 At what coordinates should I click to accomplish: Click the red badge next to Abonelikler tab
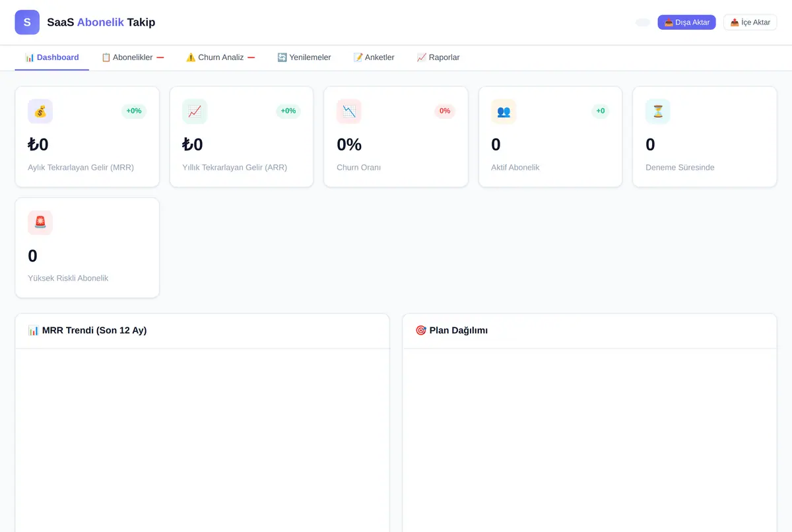coord(160,57)
